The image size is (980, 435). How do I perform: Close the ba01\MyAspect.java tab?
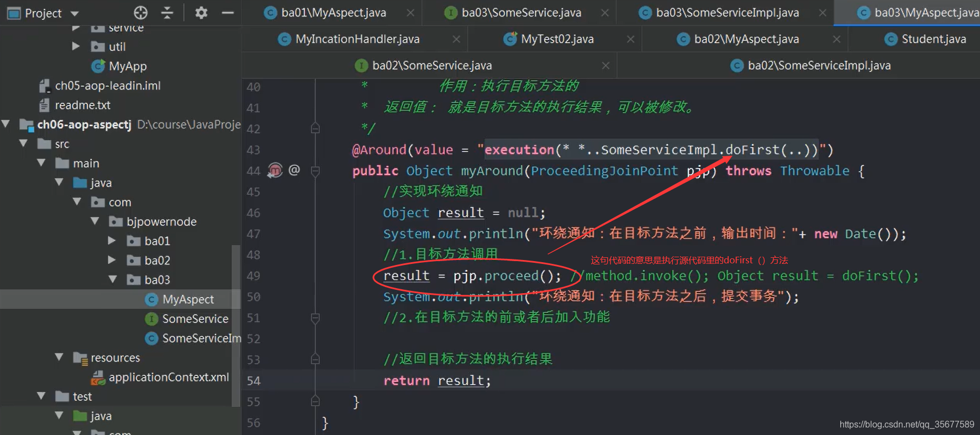point(410,13)
